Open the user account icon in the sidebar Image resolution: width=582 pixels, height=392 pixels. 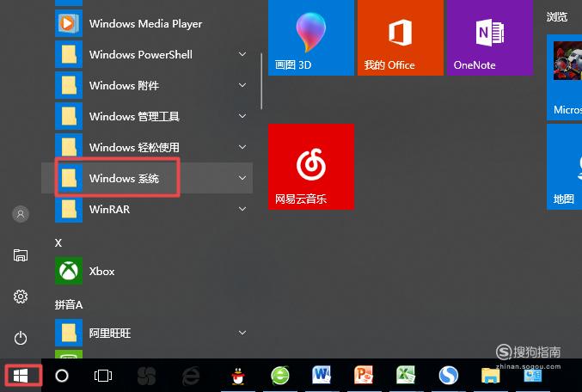21,214
